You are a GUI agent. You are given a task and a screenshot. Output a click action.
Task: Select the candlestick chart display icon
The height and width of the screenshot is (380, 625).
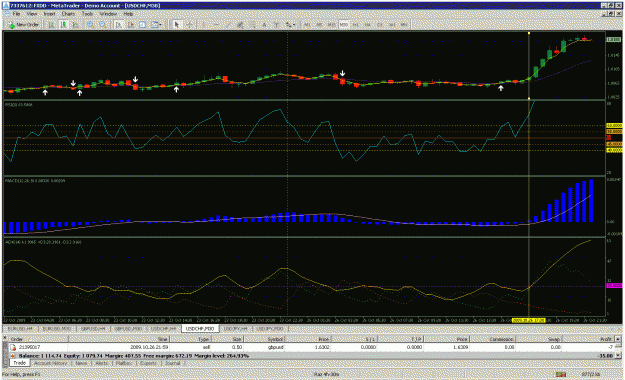click(63, 25)
